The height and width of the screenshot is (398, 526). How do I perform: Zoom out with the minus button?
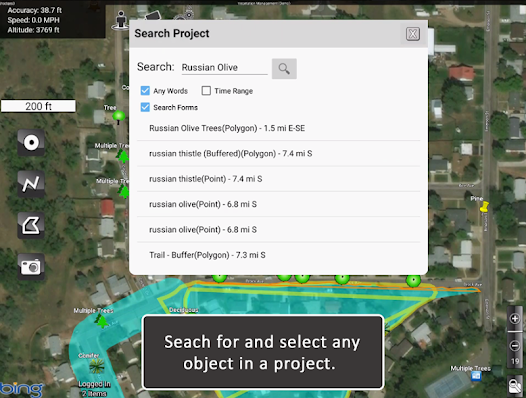coord(515,345)
